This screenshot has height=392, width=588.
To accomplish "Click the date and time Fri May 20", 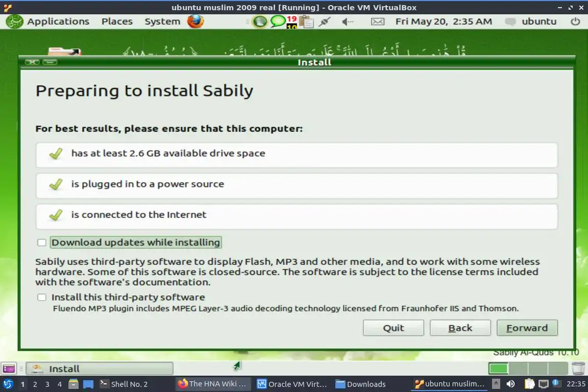I will tap(444, 21).
